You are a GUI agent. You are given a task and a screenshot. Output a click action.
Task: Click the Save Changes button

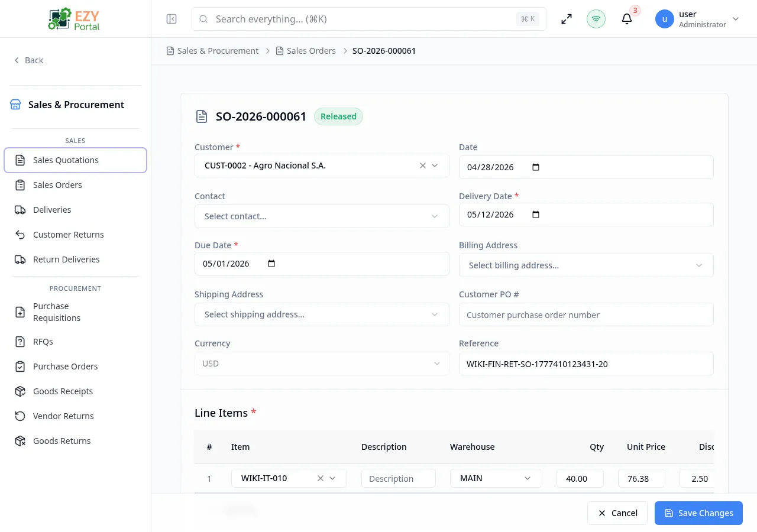coord(698,513)
